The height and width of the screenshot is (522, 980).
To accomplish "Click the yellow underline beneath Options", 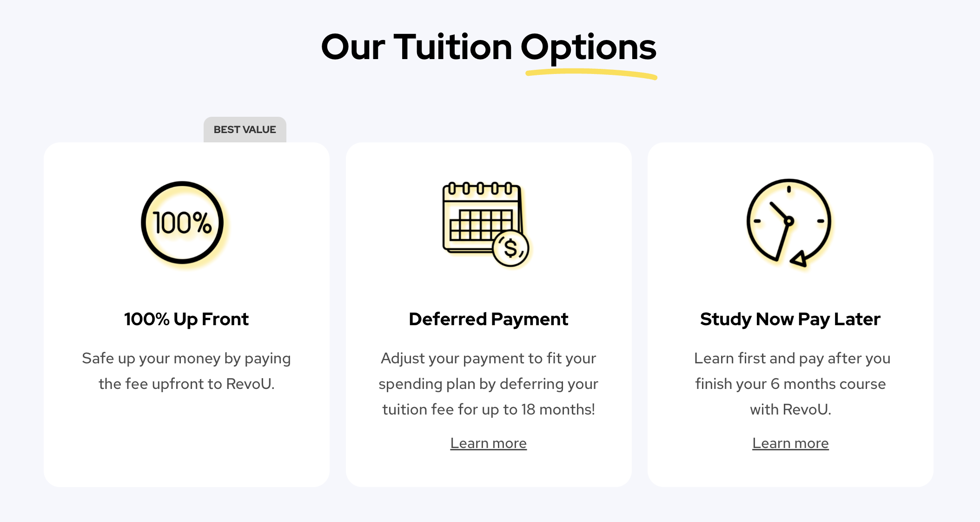I will [x=591, y=74].
